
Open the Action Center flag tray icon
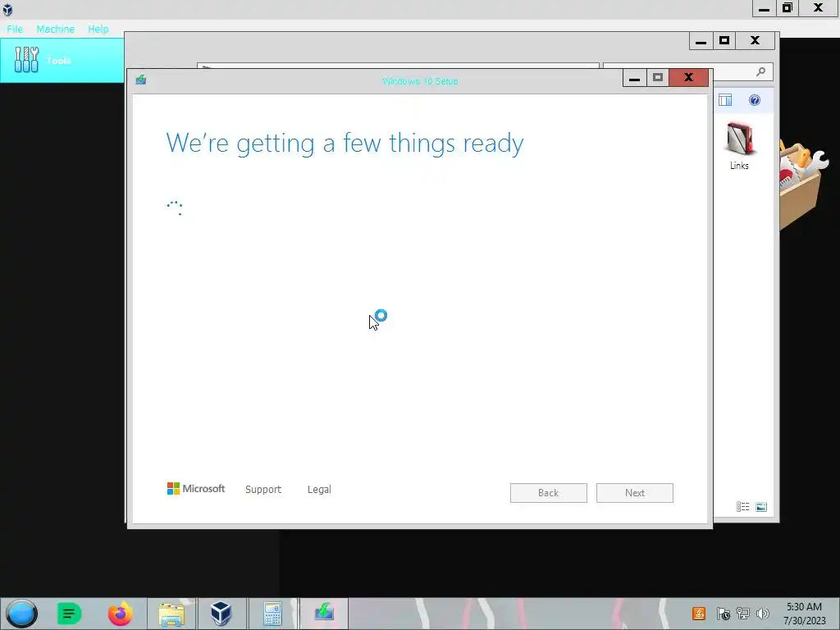(723, 614)
